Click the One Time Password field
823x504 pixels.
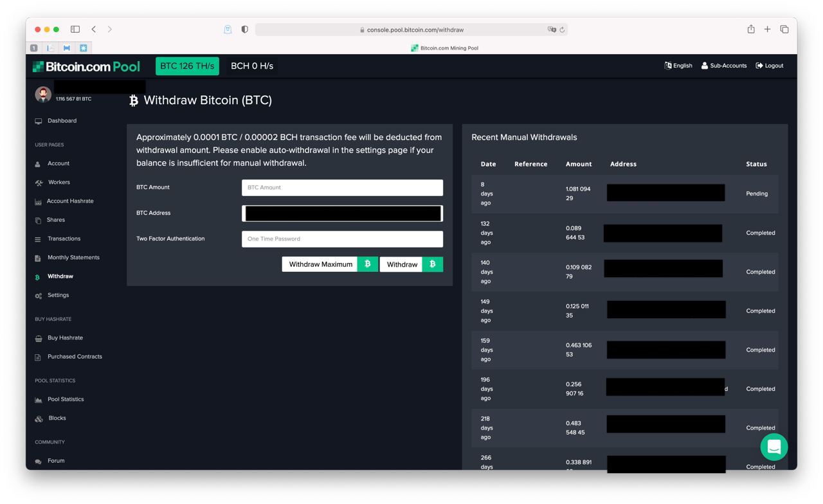[x=342, y=239]
